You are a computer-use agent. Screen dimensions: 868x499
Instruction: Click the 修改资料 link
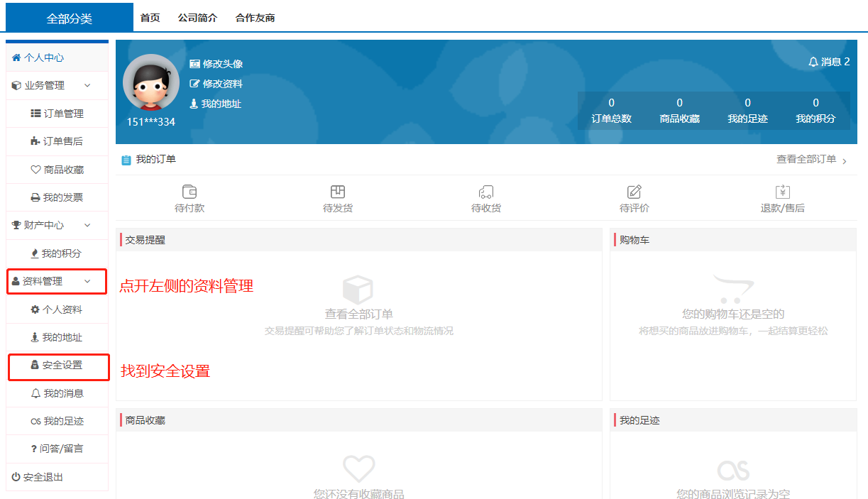coord(223,84)
